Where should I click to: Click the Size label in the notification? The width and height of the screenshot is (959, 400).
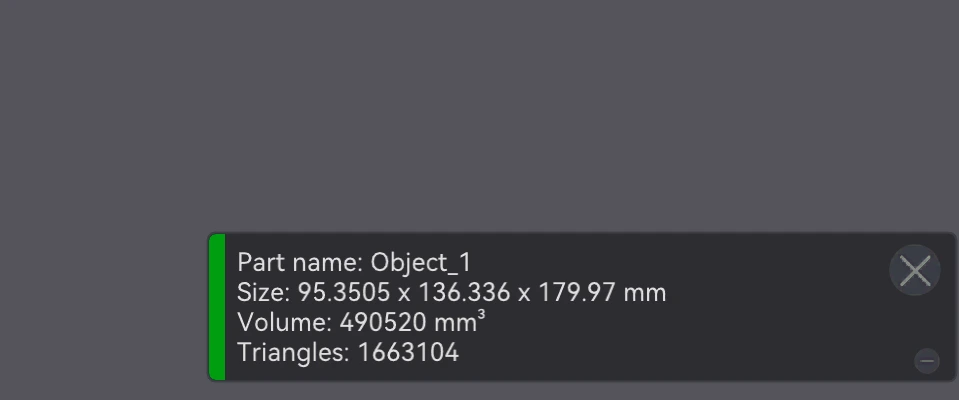[x=264, y=292]
